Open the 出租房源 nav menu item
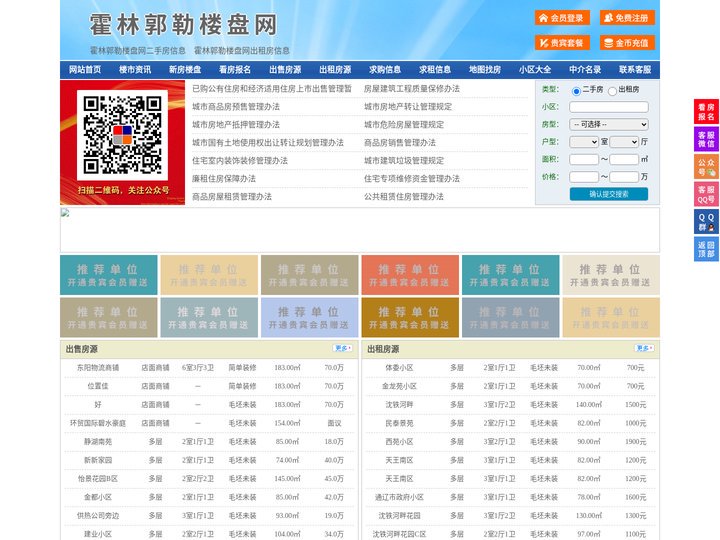 (335, 70)
